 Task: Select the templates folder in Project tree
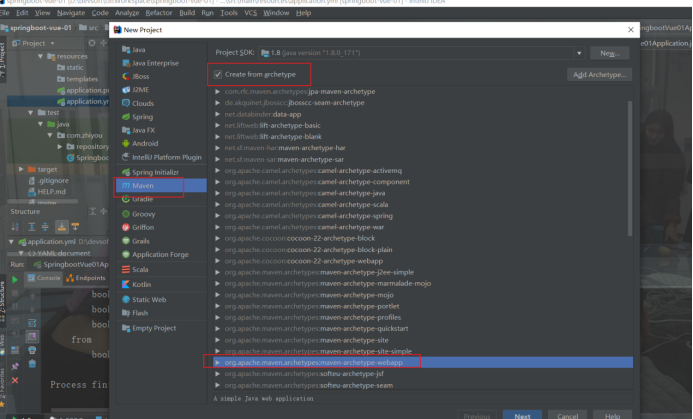[x=77, y=79]
